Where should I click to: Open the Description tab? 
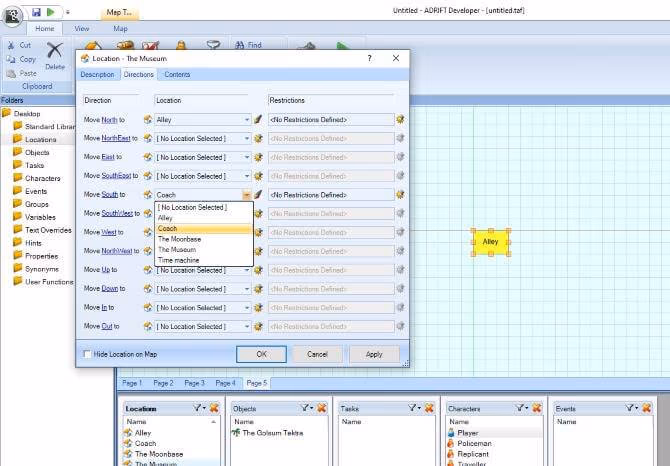pos(98,75)
